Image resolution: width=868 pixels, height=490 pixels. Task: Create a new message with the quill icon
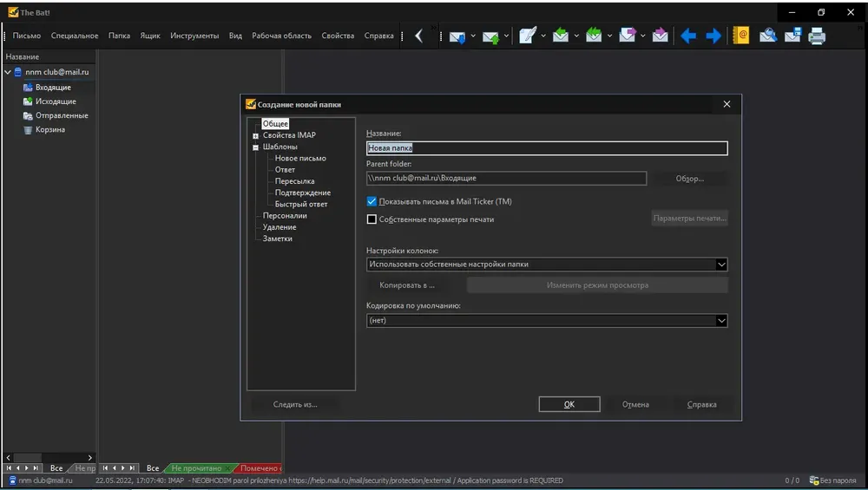528,36
